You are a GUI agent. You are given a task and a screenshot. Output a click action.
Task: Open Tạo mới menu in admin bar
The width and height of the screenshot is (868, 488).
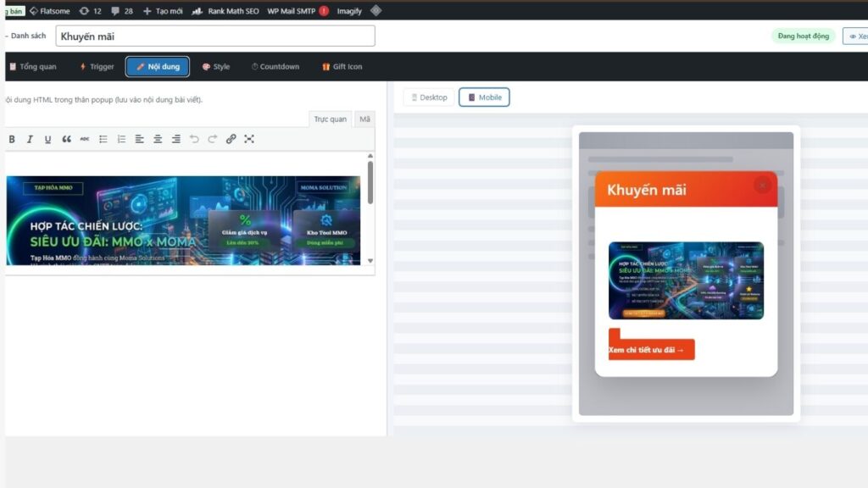pos(163,10)
